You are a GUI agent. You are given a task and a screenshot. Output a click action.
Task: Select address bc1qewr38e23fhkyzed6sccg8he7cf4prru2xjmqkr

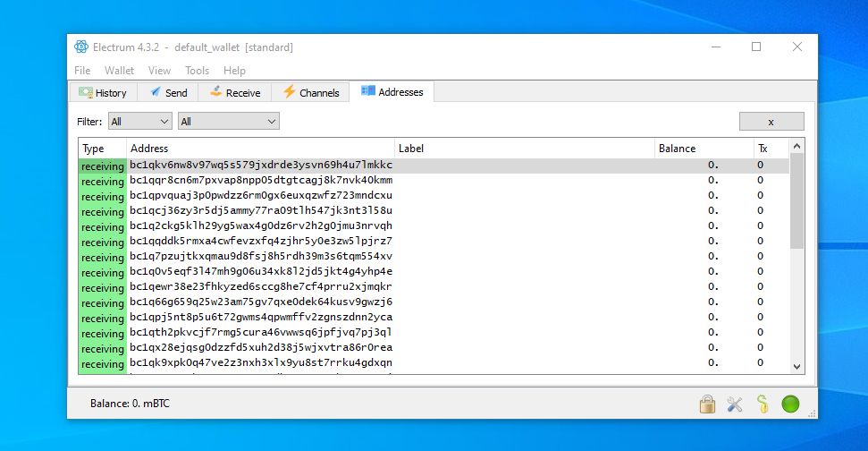point(261,287)
